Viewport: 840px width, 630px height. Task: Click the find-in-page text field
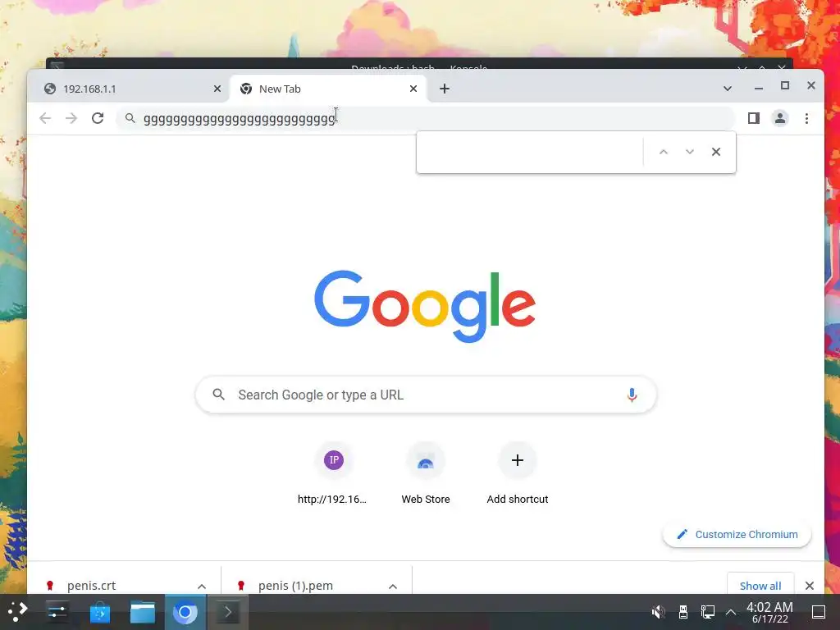[x=532, y=152]
